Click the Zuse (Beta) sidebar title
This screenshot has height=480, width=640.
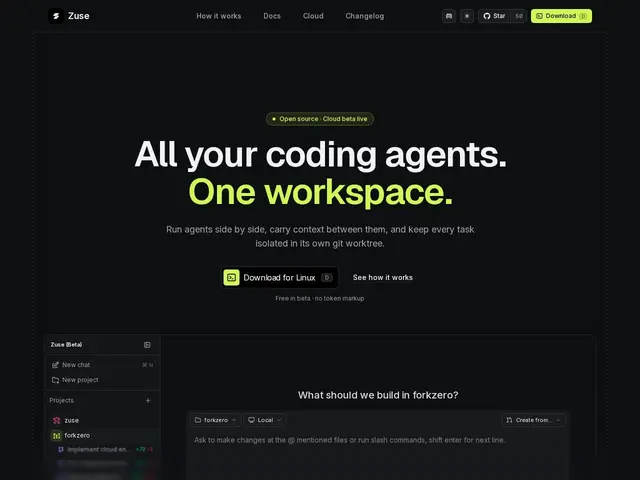tap(66, 345)
